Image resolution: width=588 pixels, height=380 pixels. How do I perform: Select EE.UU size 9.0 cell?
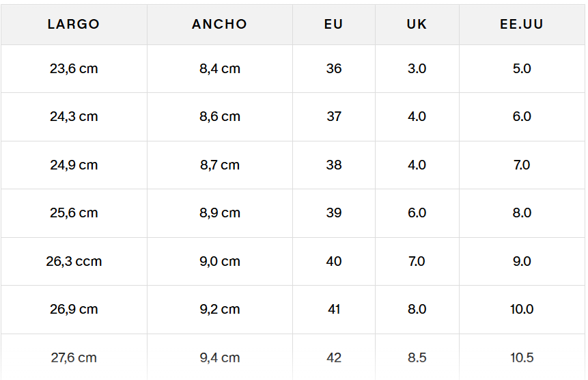pos(522,261)
